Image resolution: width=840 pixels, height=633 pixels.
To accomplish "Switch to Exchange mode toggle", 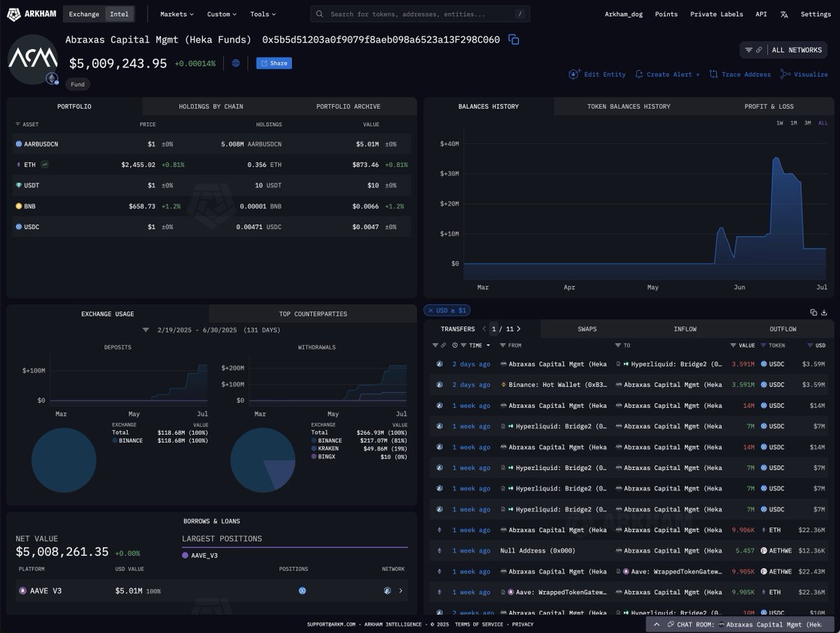I will coord(84,14).
